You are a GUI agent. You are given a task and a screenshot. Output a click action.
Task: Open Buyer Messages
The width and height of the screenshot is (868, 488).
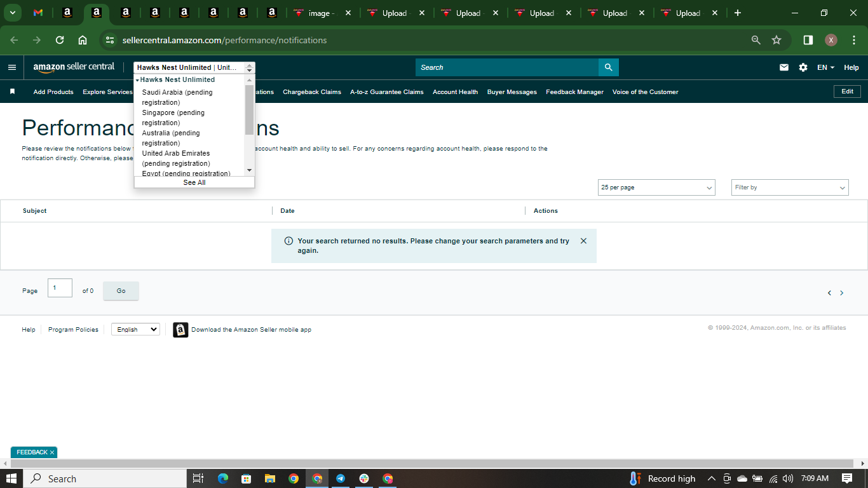512,92
